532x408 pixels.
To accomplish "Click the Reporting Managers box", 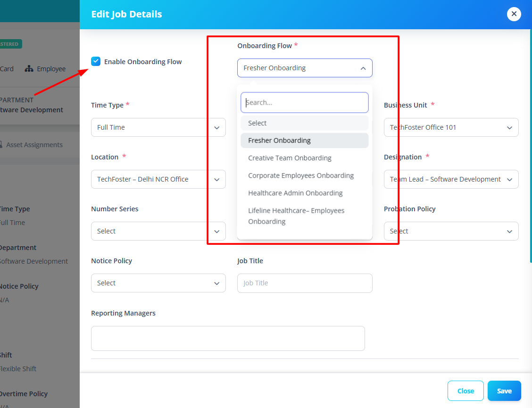I will [228, 338].
